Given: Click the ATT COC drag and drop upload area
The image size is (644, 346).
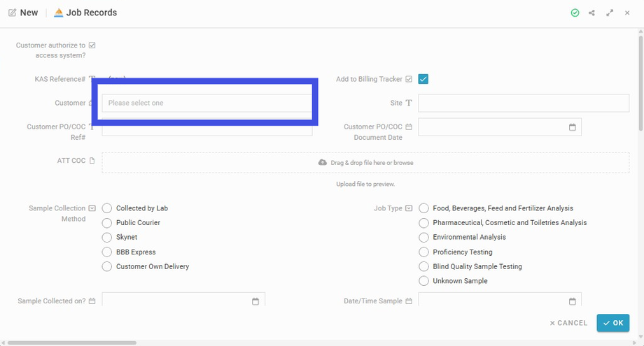Looking at the screenshot, I should [365, 163].
